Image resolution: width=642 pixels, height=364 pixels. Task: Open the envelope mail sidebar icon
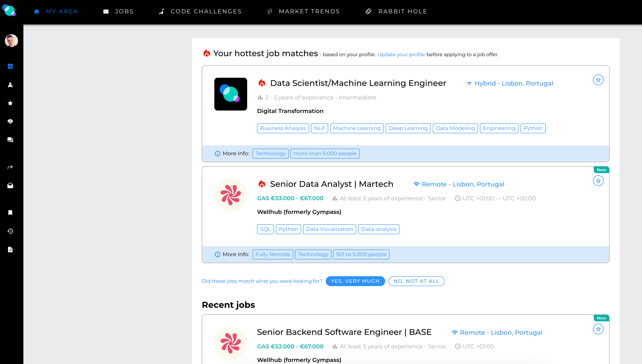[x=10, y=186]
